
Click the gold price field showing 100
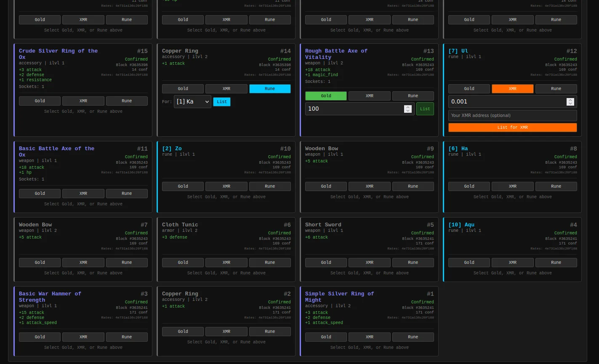(354, 109)
